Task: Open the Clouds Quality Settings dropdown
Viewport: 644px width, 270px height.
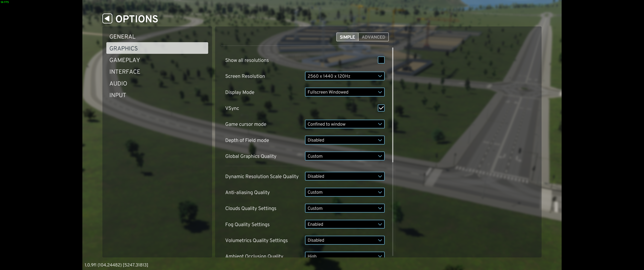Action: pos(344,208)
